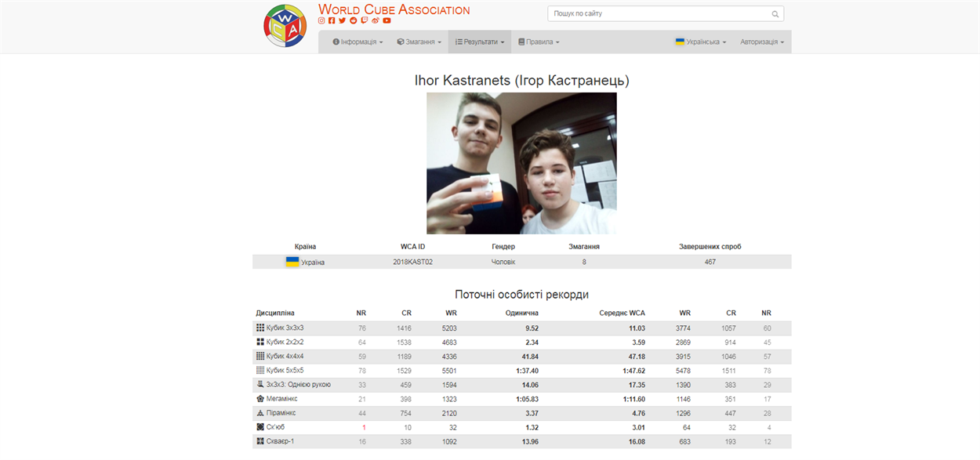Click the name heading Ihor Kastranets
Image resolution: width=980 pixels, height=460 pixels.
tap(521, 81)
